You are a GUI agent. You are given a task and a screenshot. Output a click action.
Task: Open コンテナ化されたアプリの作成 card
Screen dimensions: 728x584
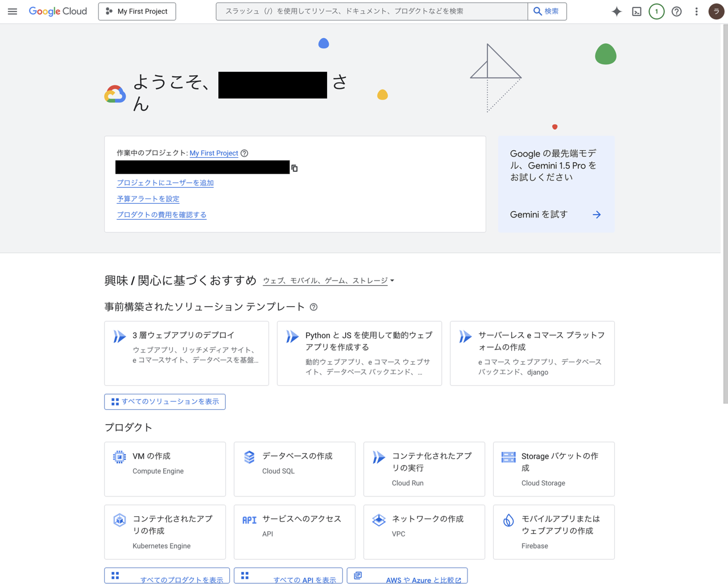(x=165, y=532)
